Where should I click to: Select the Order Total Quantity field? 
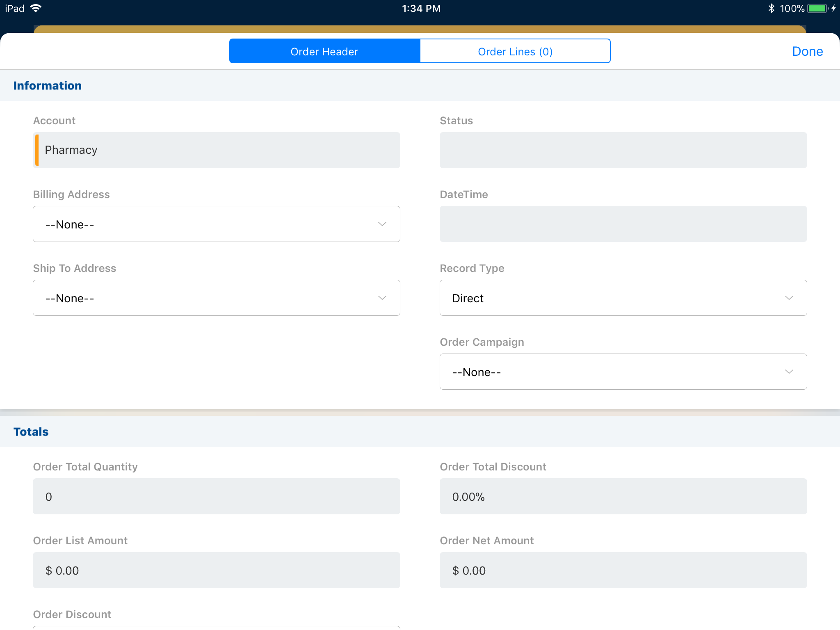click(x=217, y=496)
